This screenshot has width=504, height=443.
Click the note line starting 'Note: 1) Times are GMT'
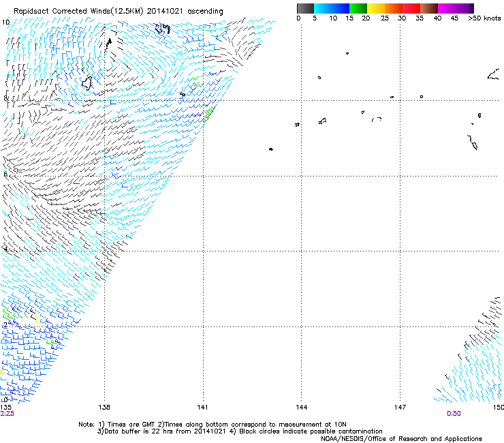coord(212,425)
